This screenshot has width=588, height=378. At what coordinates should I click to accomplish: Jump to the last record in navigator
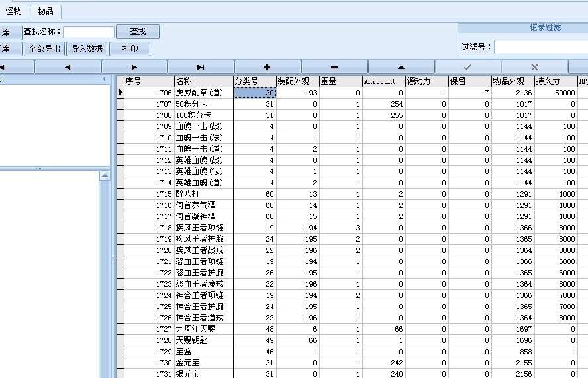coord(201,67)
